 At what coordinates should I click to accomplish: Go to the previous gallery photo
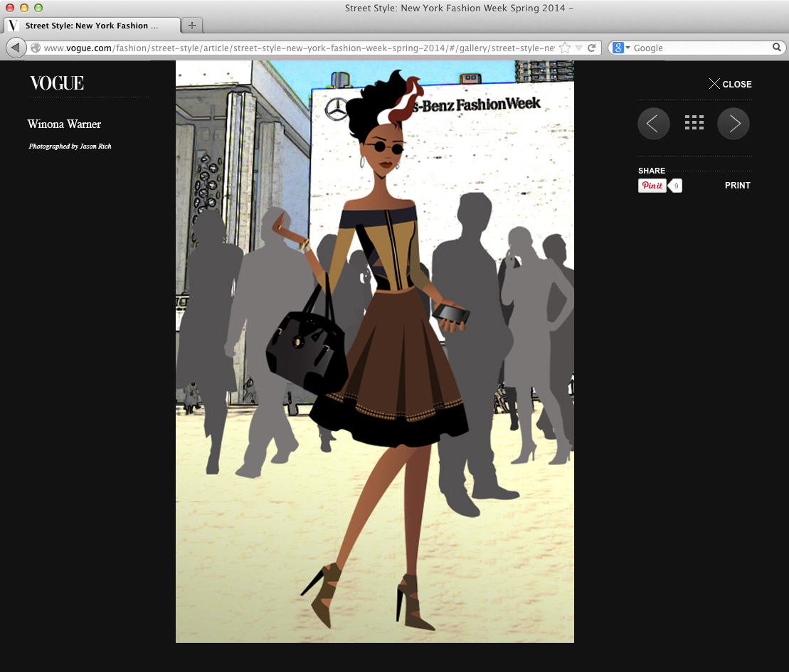[x=653, y=124]
